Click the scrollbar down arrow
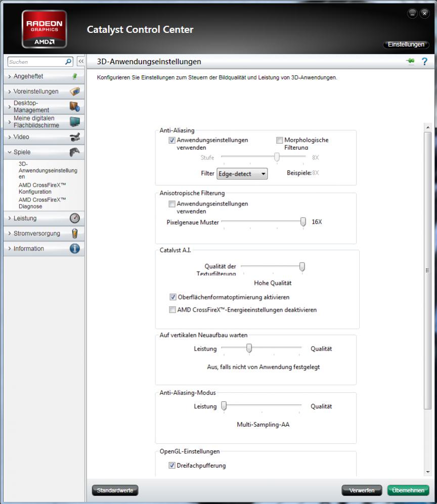437x504 pixels. (x=428, y=472)
